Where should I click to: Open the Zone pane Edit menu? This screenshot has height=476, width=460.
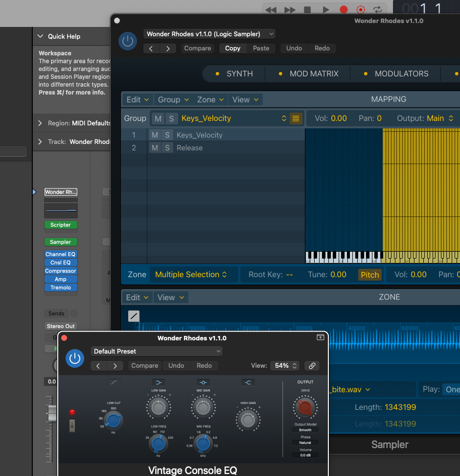pos(137,298)
